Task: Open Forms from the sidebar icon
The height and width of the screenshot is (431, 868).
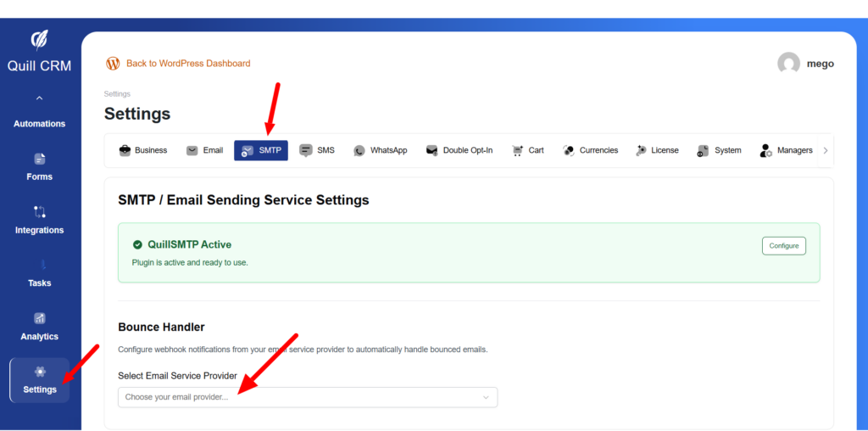Action: pos(40,159)
